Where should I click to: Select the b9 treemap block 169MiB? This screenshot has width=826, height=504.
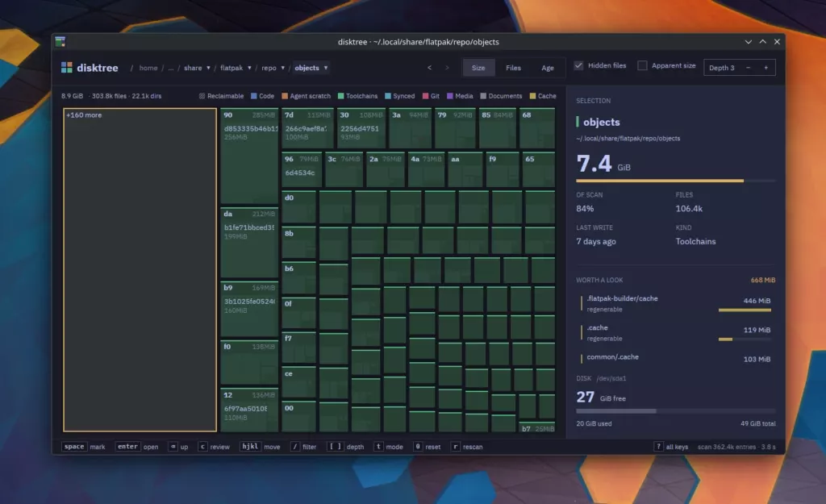(249, 309)
